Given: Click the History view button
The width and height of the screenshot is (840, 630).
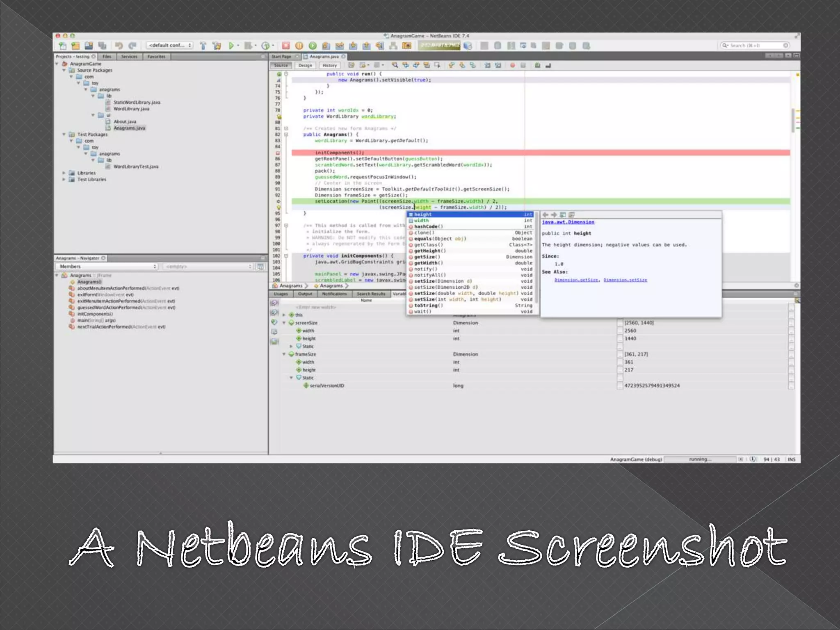Looking at the screenshot, I should pos(329,65).
